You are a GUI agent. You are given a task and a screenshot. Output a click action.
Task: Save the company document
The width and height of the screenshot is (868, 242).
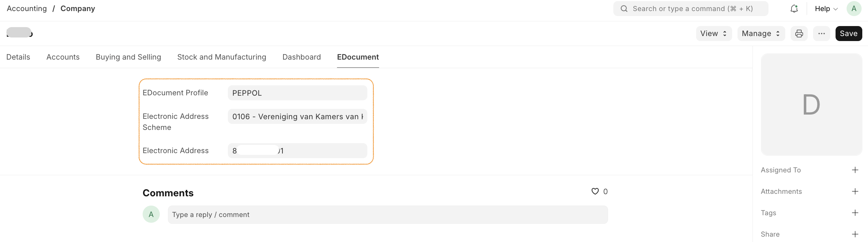[848, 34]
